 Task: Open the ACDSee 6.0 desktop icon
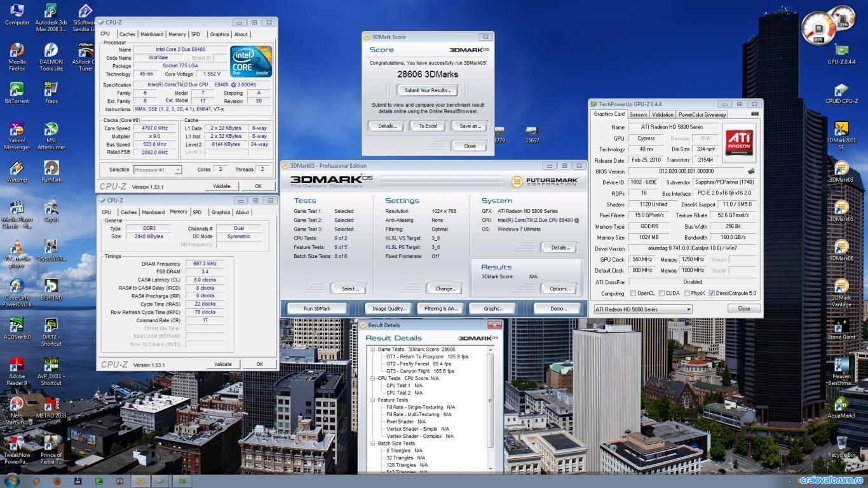tap(17, 329)
